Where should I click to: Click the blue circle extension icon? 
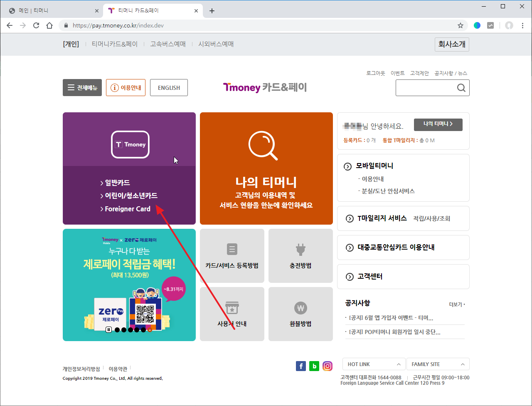[x=477, y=25]
